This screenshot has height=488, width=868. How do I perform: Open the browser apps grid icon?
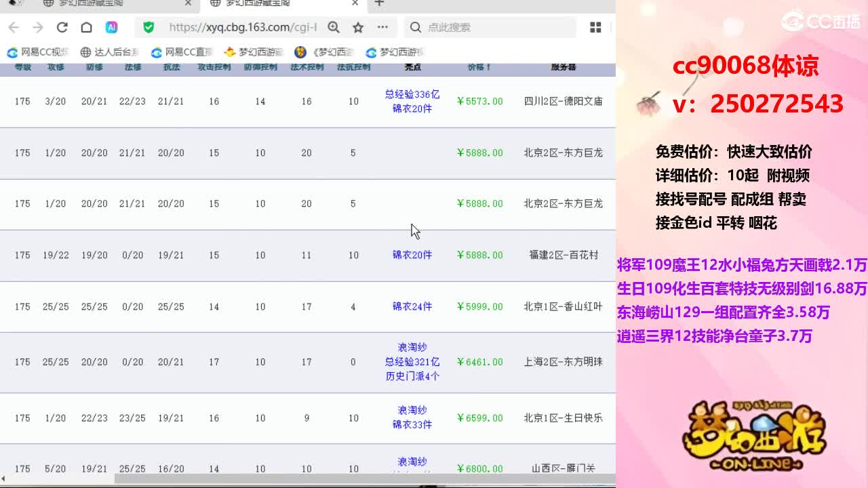(595, 27)
